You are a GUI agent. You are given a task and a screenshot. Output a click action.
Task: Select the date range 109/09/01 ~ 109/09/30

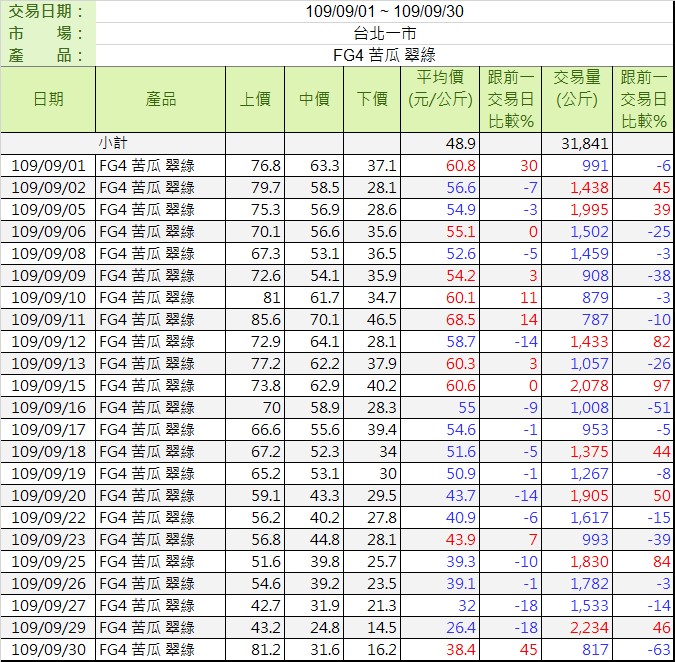pos(383,12)
